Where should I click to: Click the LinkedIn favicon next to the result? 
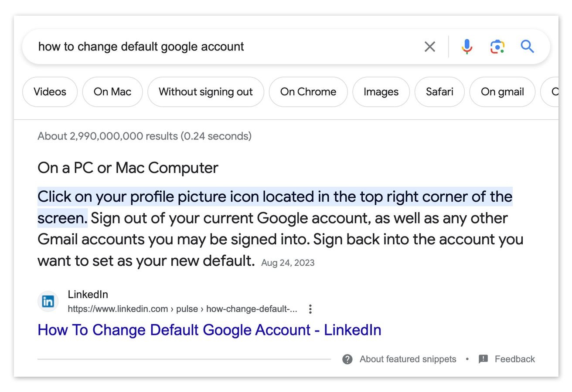[x=48, y=301]
